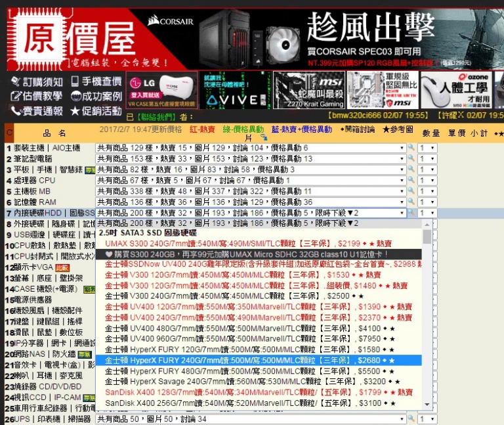
Task: Expand the 主機板 MB product dropdown
Action: (251, 191)
